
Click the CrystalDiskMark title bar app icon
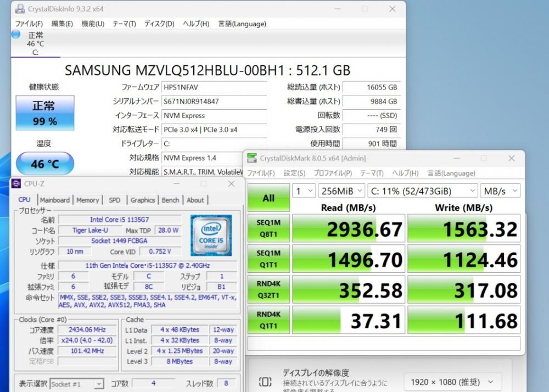tap(252, 158)
